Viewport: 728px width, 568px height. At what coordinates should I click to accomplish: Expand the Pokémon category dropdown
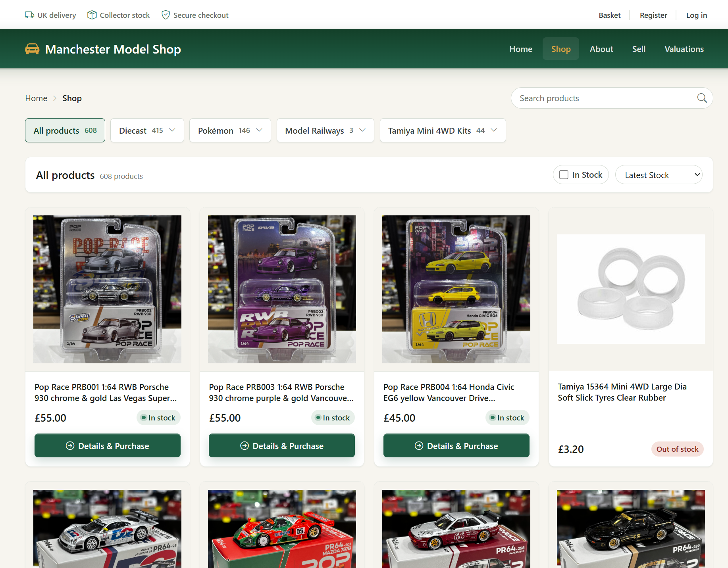[x=230, y=130]
